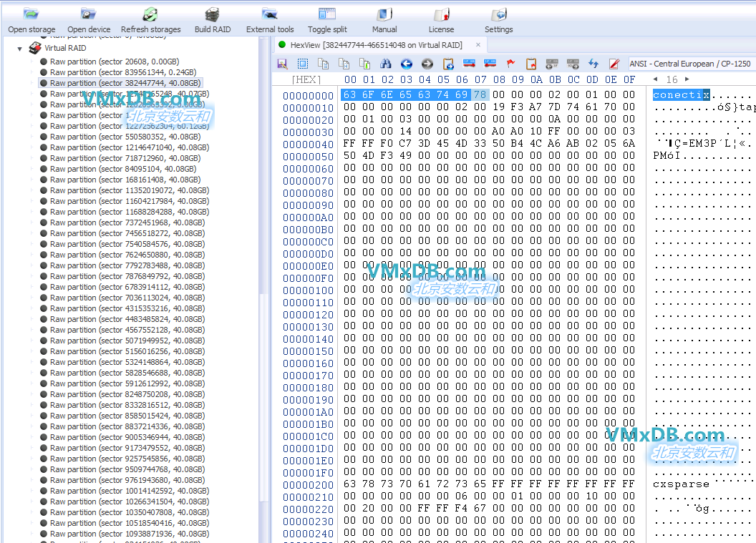This screenshot has width=756, height=543.
Task: Select the Virtual RAID storage node
Action: (65, 48)
